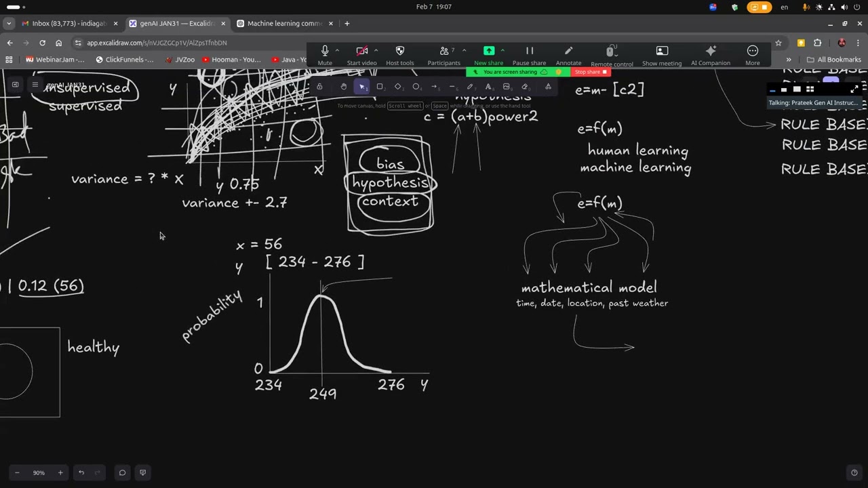
Task: Zoom in with the plus button
Action: [x=60, y=472]
